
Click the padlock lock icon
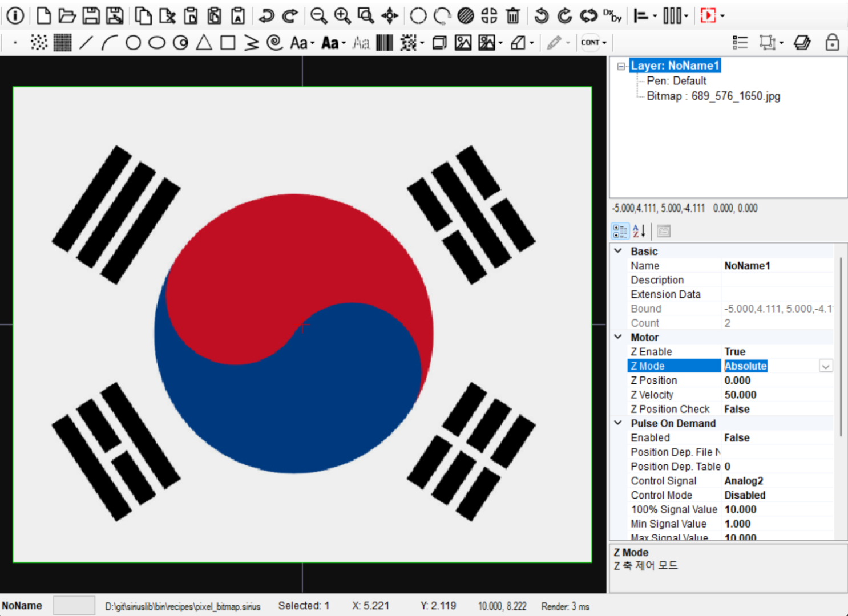[832, 43]
